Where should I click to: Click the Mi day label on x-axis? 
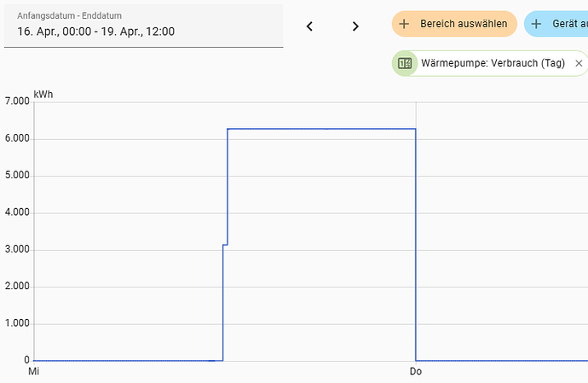34,372
